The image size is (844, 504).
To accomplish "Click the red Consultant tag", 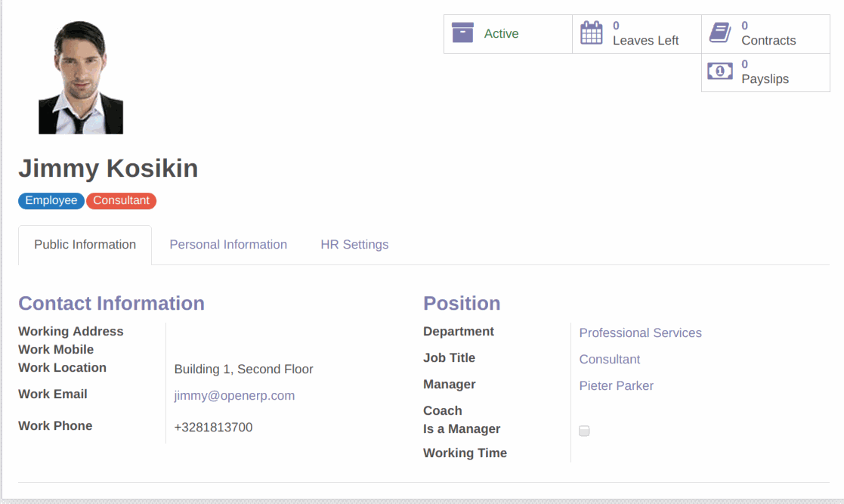I will pos(121,201).
